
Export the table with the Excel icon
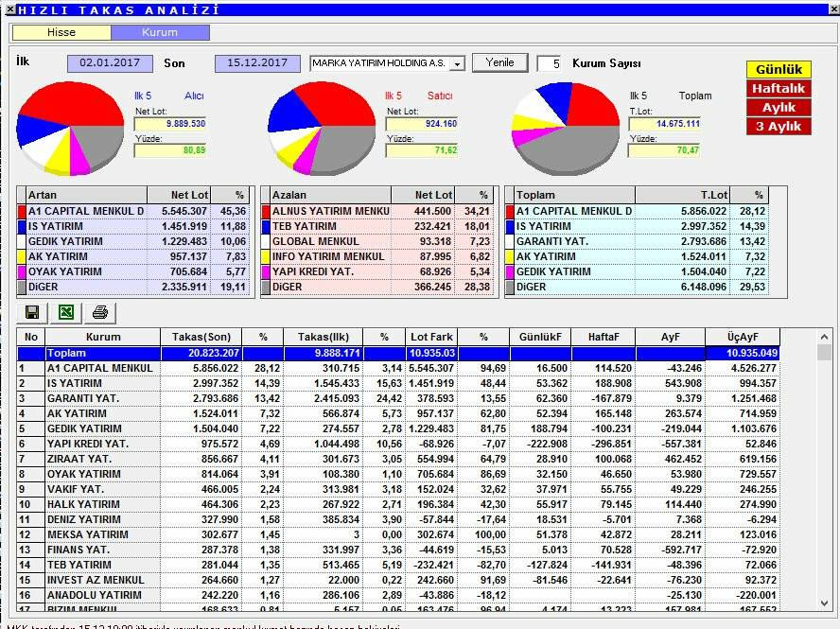[66, 312]
